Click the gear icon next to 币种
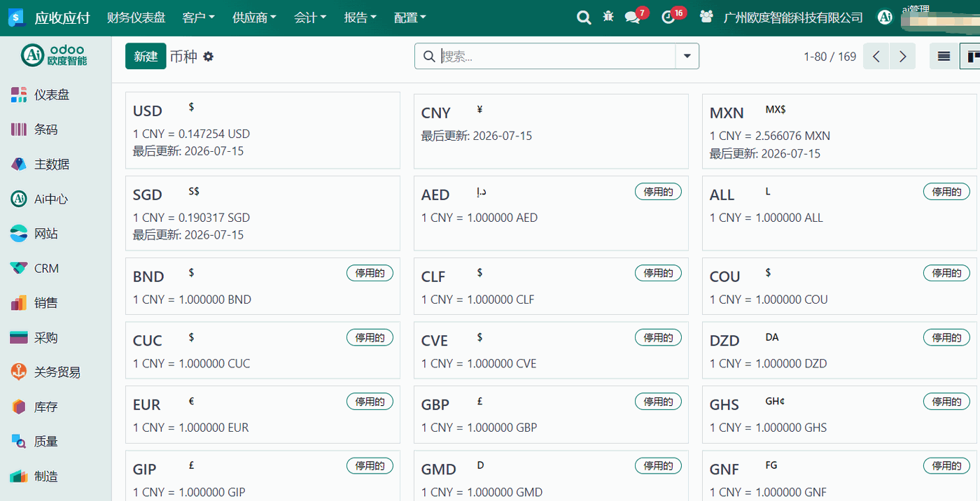 (x=208, y=57)
